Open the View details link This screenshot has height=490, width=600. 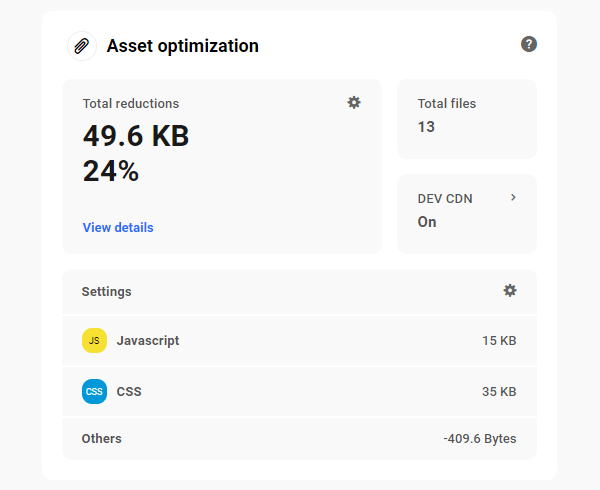click(118, 227)
